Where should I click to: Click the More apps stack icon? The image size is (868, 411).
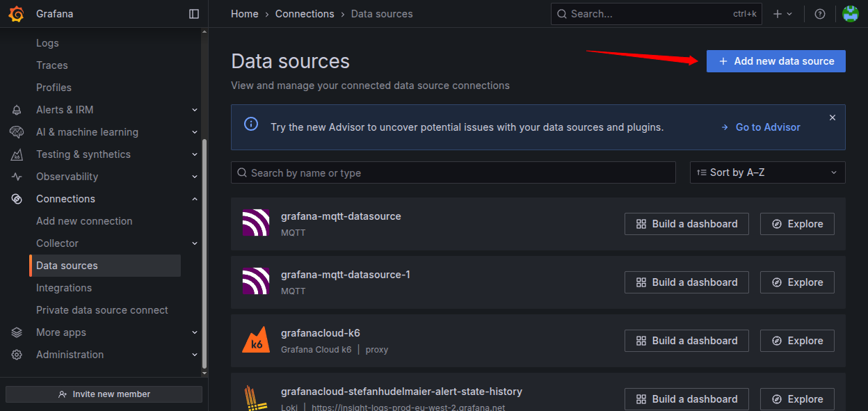[17, 332]
